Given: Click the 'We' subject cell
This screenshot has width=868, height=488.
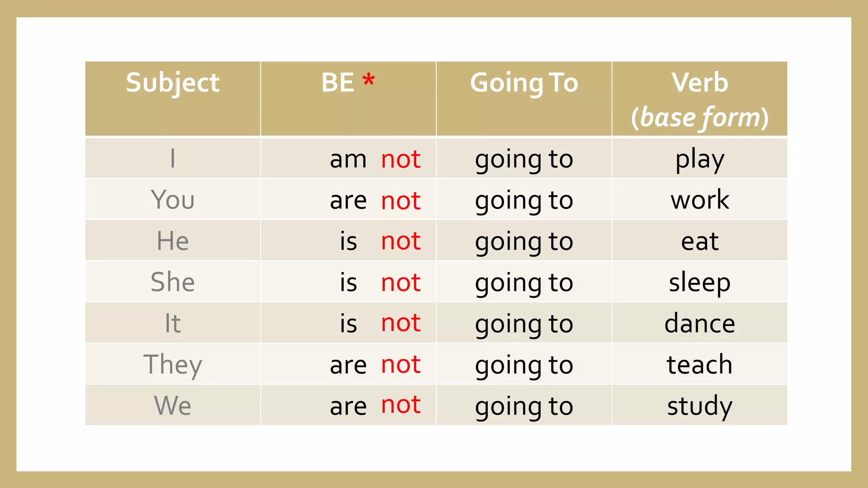Looking at the screenshot, I should (x=173, y=405).
